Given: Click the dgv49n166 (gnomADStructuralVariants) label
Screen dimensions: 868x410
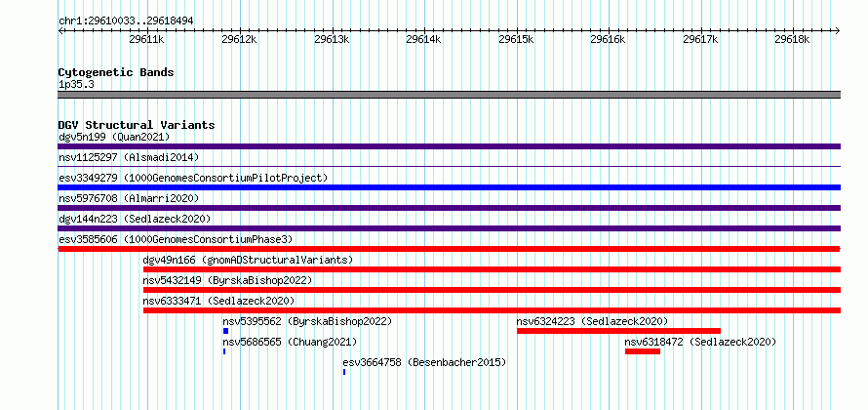Looking at the screenshot, I should click(x=248, y=260).
